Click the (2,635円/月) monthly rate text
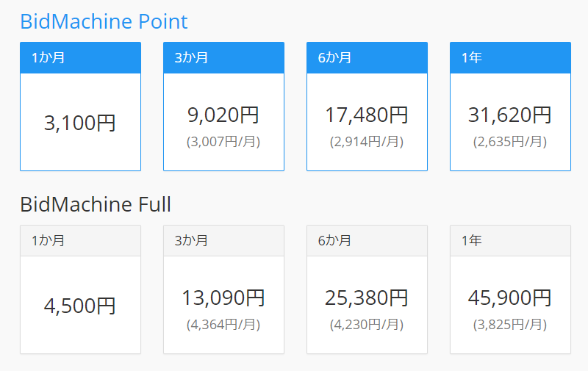The width and height of the screenshot is (588, 371). (x=510, y=141)
